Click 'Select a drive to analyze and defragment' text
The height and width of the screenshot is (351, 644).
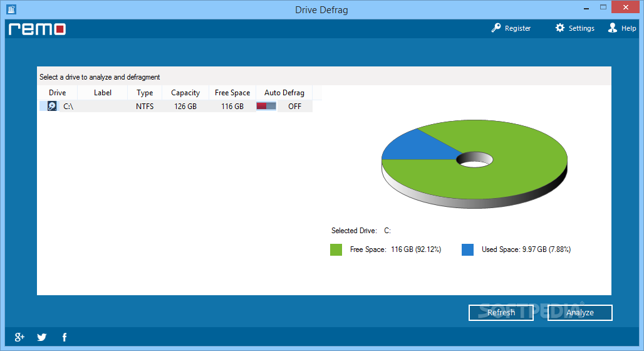100,77
